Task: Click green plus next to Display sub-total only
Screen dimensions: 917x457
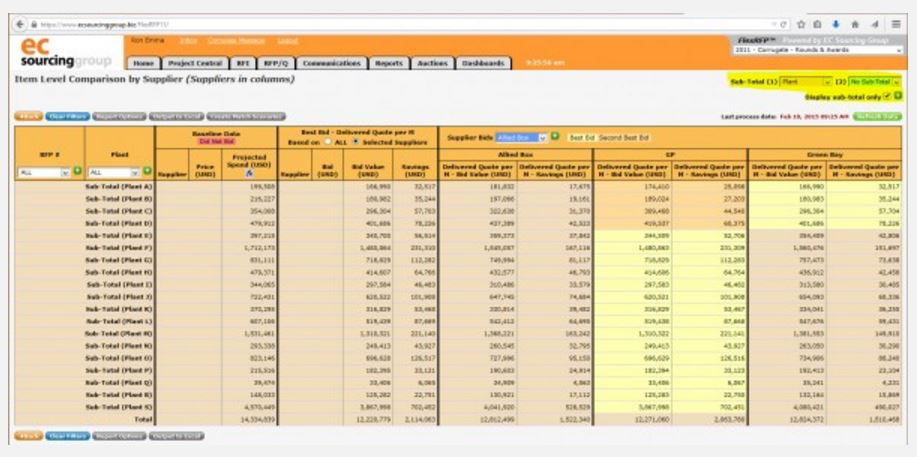Action: pyautogui.click(x=898, y=96)
